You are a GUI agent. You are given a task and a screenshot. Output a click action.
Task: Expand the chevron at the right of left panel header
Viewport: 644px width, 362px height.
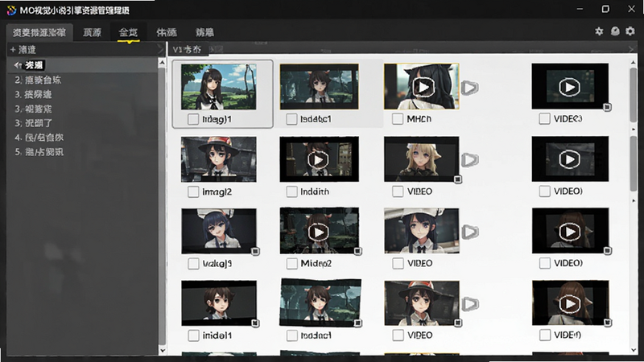tap(160, 50)
